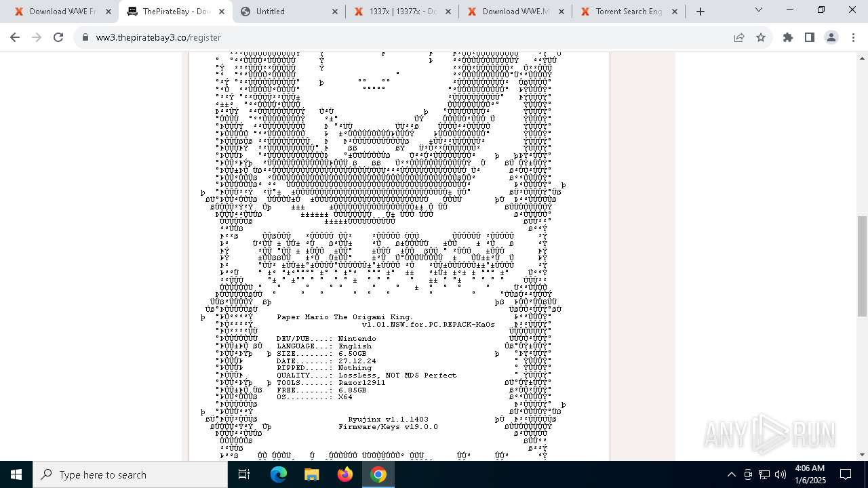Screen dimensions: 868x488
Task: Click scrollbar down arrow
Action: pyautogui.click(x=862, y=455)
